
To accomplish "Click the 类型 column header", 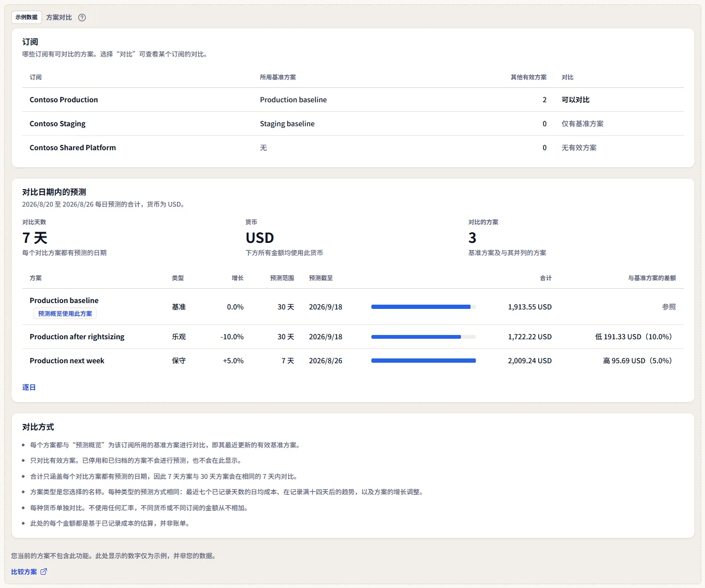I will (x=178, y=278).
